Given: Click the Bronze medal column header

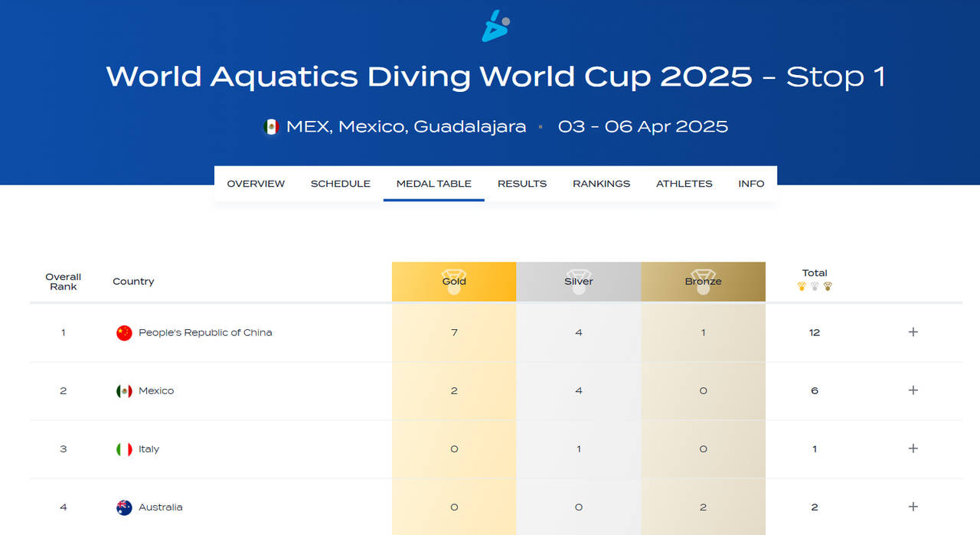Looking at the screenshot, I should [703, 281].
